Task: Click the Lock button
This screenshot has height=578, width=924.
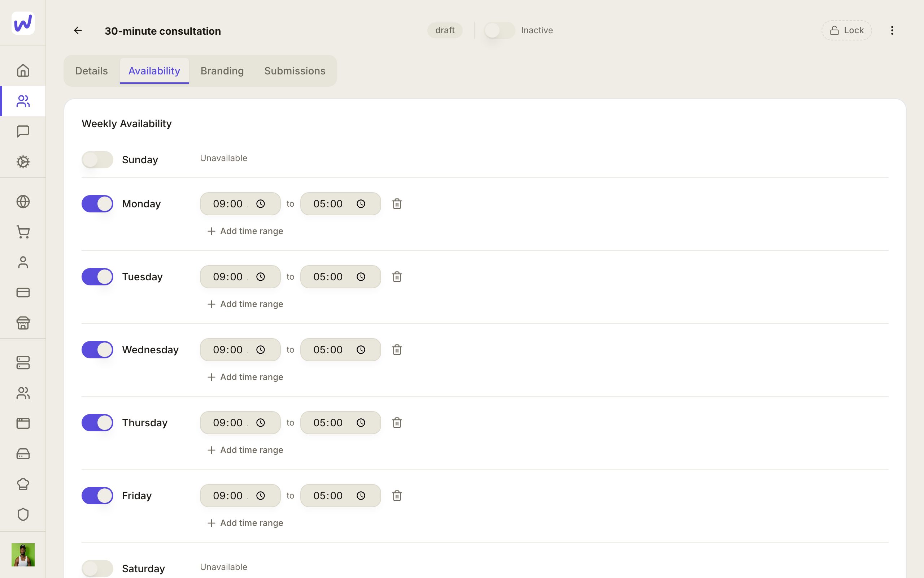Action: [x=846, y=30]
